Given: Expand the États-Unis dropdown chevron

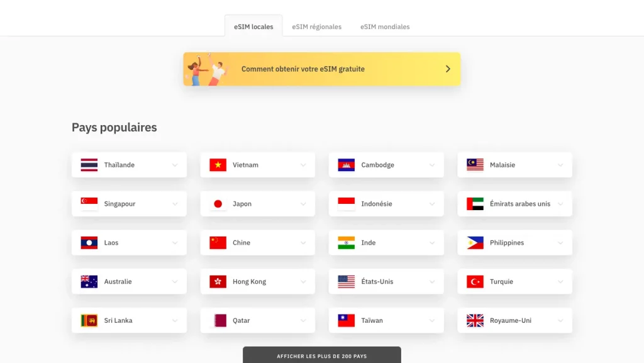Looking at the screenshot, I should click(x=432, y=282).
